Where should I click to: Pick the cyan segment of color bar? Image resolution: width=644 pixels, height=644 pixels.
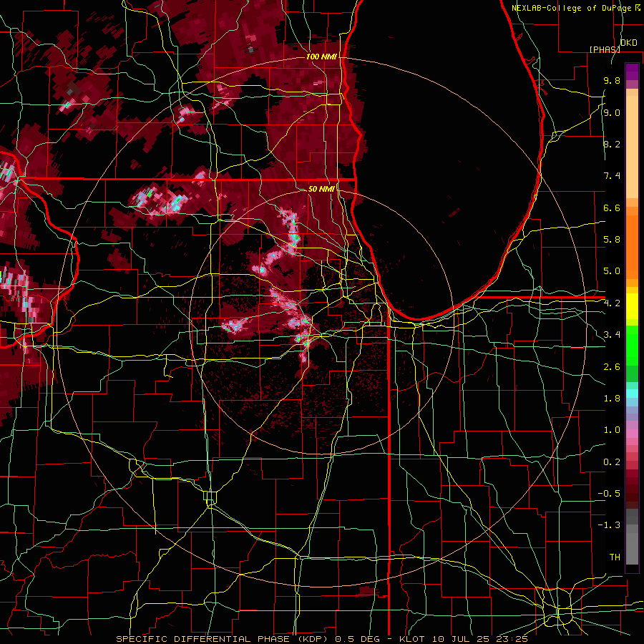[632, 394]
